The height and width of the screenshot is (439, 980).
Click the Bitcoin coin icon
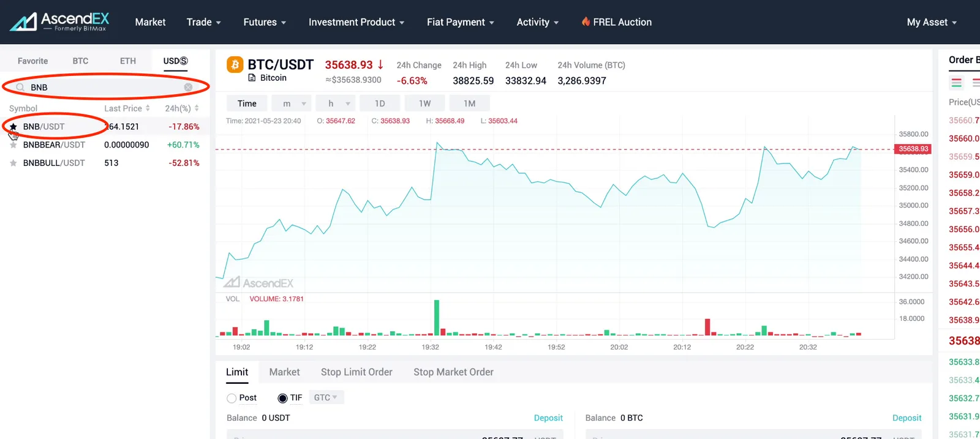click(x=235, y=64)
